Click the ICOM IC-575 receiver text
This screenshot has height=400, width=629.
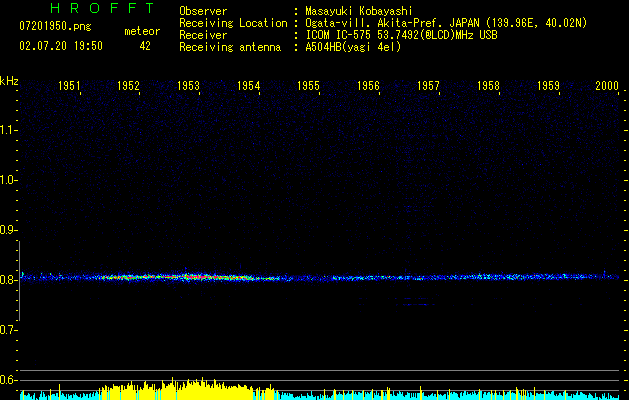click(401, 35)
